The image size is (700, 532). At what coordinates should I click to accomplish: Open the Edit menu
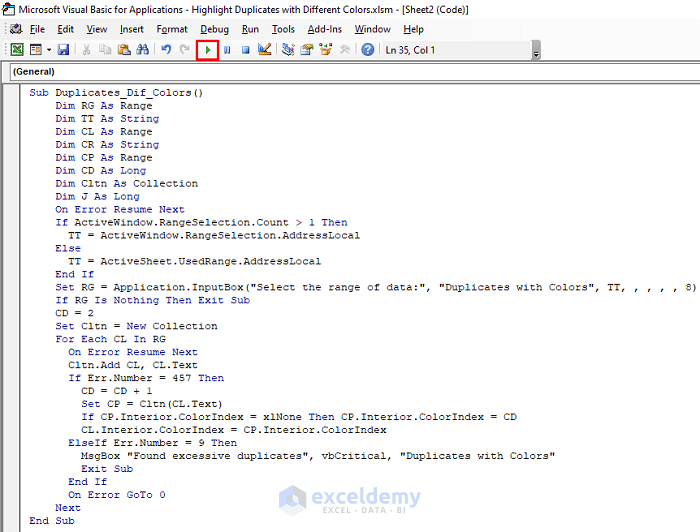coord(65,29)
